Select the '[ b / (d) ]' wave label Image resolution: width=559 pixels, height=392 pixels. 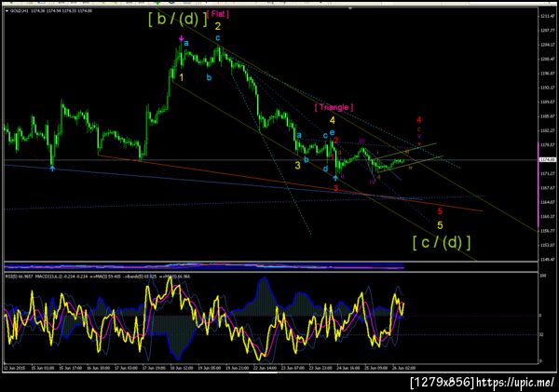(x=177, y=19)
